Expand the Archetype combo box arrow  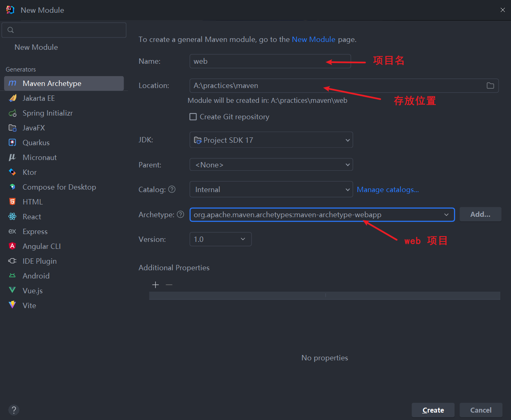(446, 215)
